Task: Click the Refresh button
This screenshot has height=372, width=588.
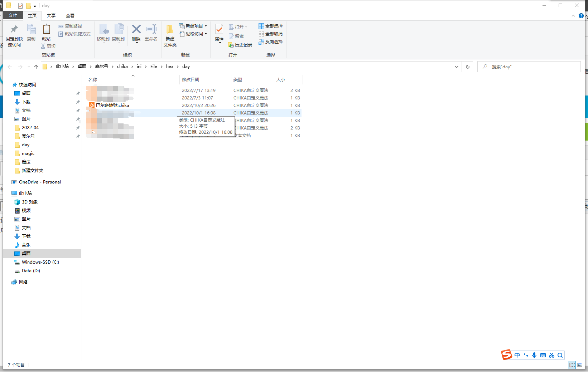Action: (467, 67)
